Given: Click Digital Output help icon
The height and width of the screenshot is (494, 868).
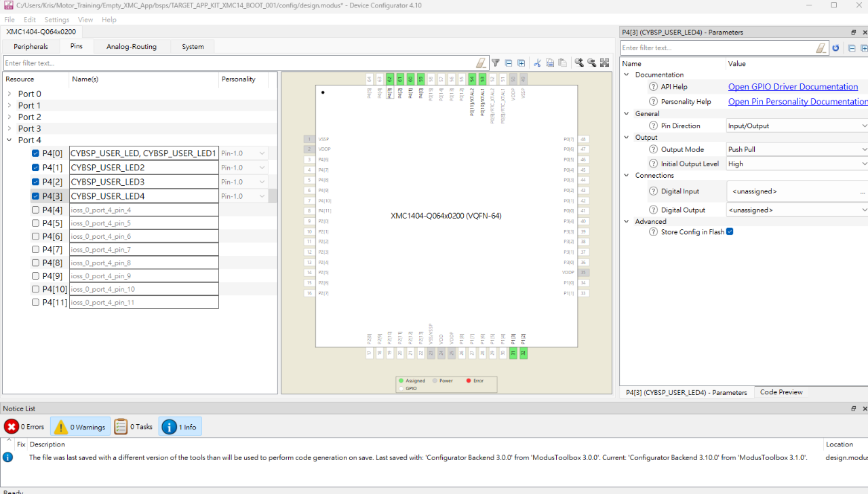Looking at the screenshot, I should [x=654, y=210].
